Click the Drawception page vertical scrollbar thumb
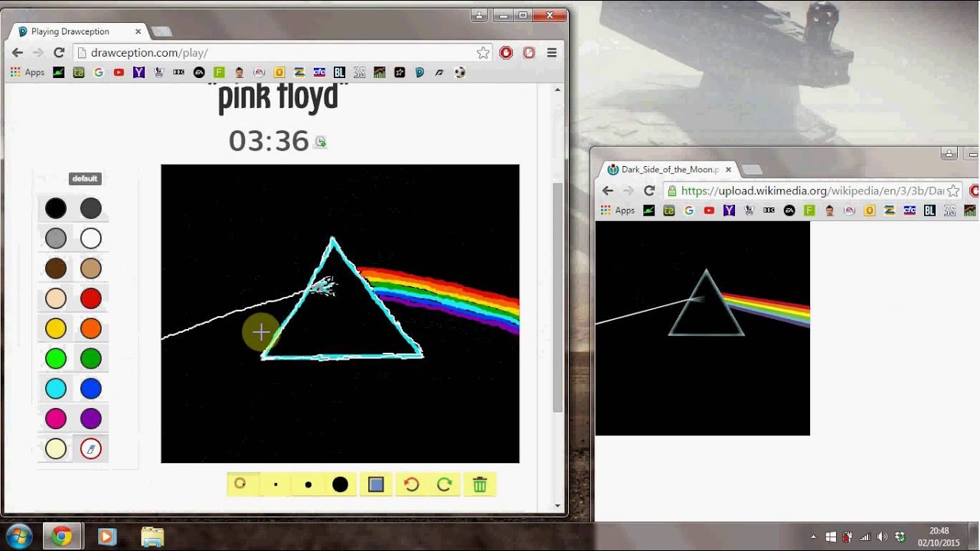This screenshot has height=551, width=980. [557, 298]
